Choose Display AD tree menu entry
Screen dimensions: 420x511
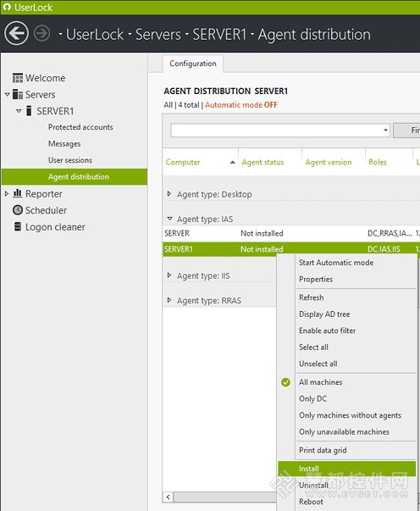[324, 314]
